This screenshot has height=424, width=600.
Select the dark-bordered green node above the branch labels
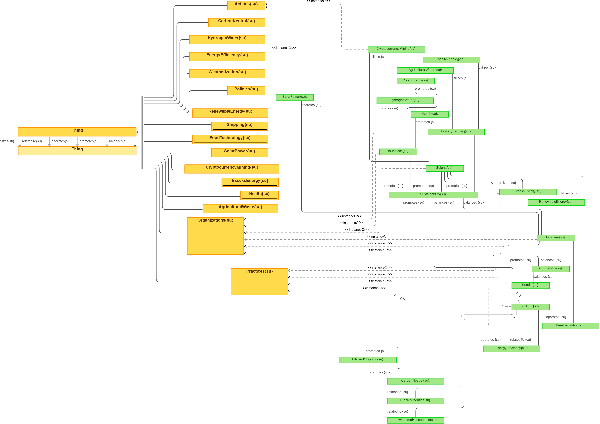point(444,168)
